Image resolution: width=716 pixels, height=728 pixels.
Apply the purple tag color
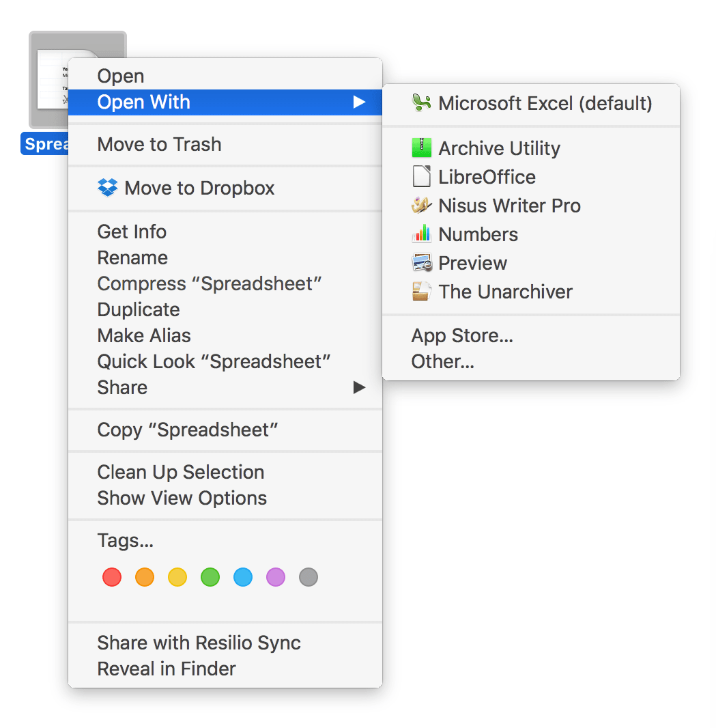(276, 577)
